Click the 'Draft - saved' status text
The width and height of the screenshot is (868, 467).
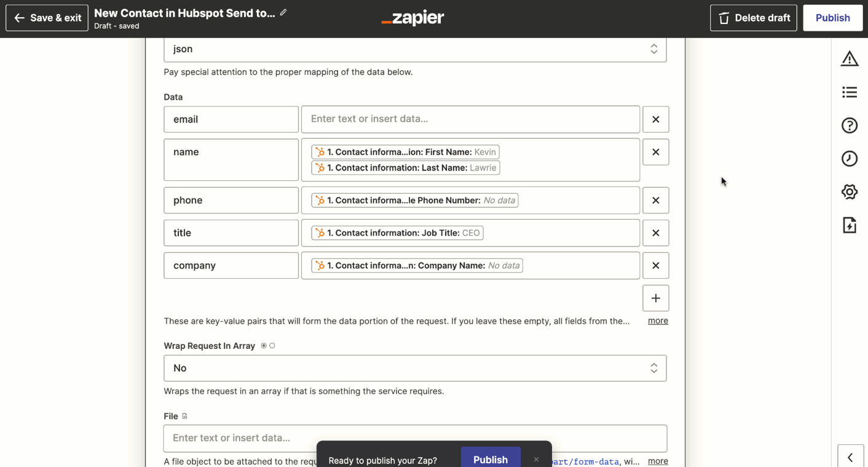(117, 26)
